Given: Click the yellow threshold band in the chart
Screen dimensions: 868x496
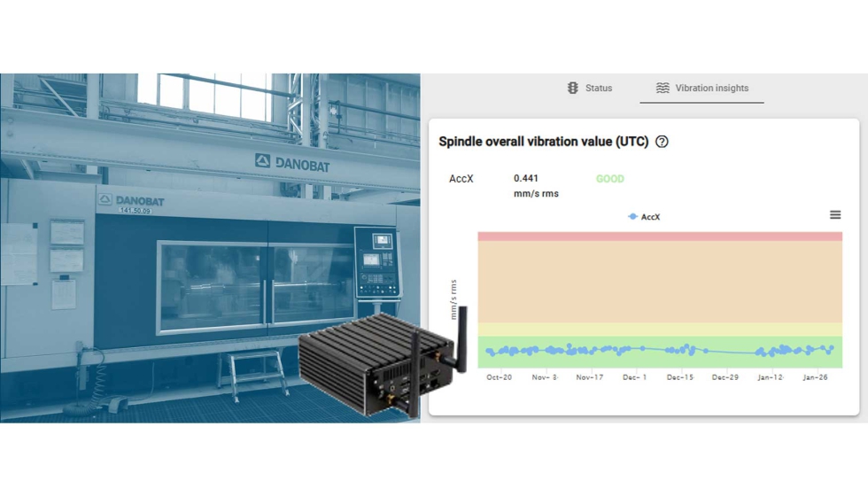Looking at the screenshot, I should tap(659, 329).
